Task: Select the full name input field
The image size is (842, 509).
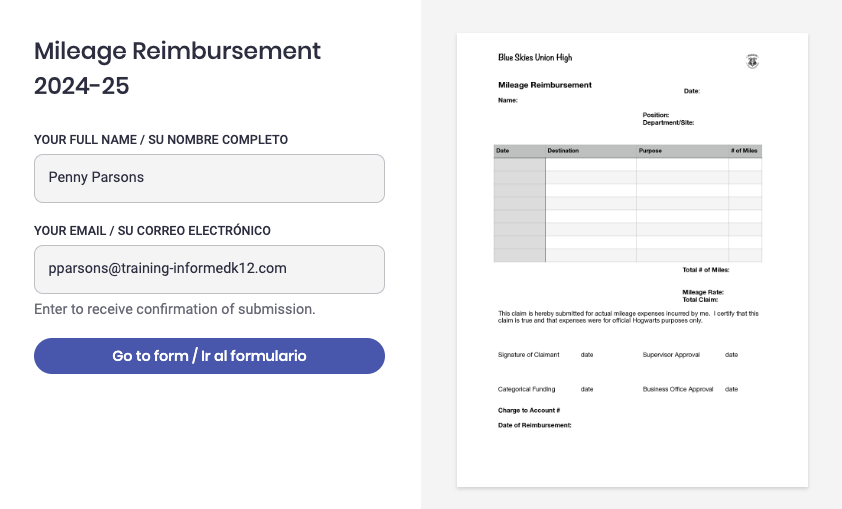Action: click(209, 178)
